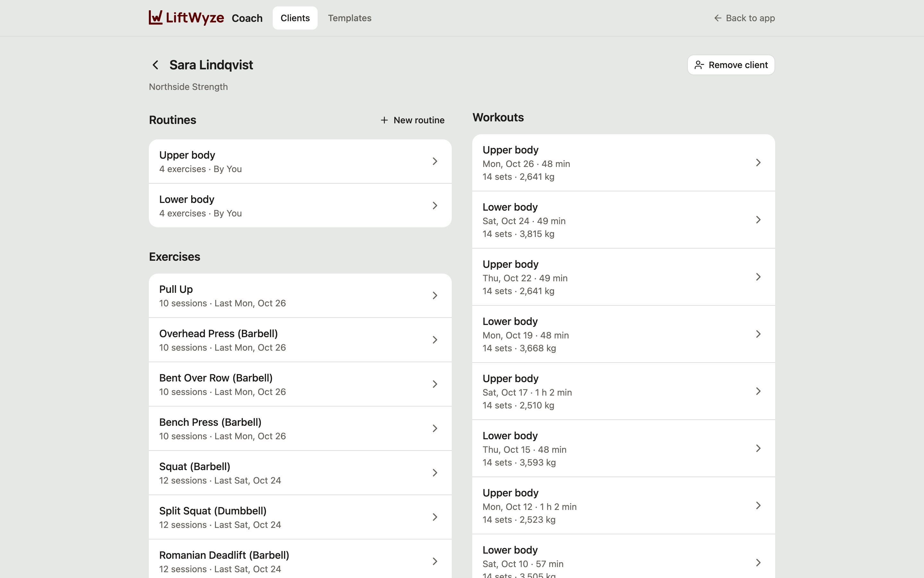Click the "14 sets · 2,510 kg" text
924x578 pixels.
[x=518, y=405]
